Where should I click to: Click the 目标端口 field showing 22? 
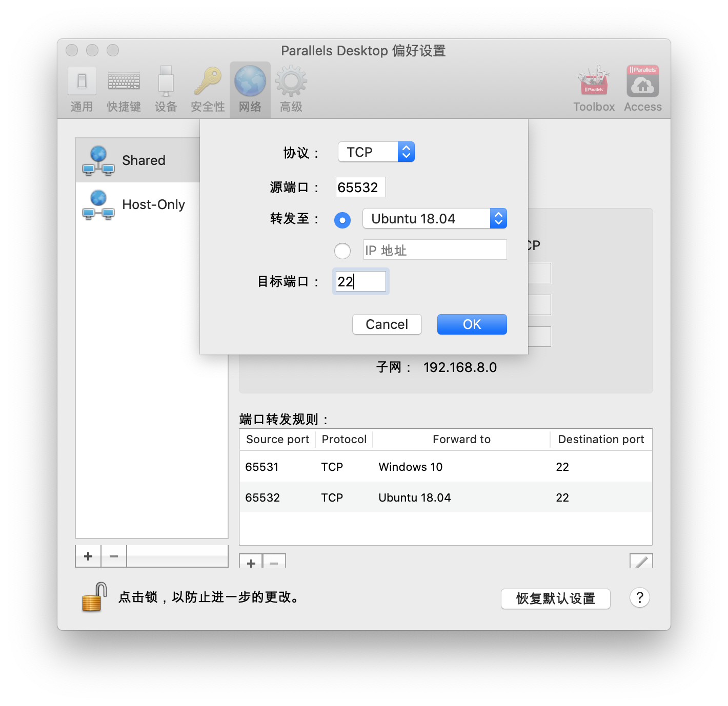360,281
